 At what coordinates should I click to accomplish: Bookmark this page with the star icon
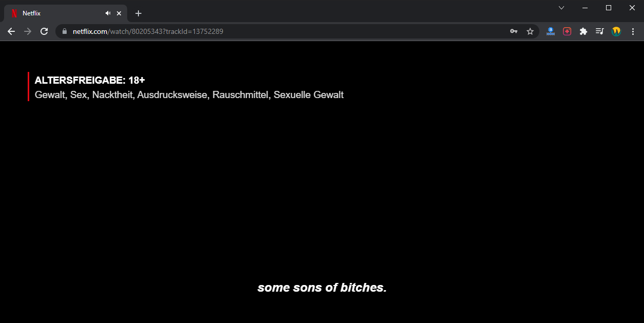click(530, 31)
